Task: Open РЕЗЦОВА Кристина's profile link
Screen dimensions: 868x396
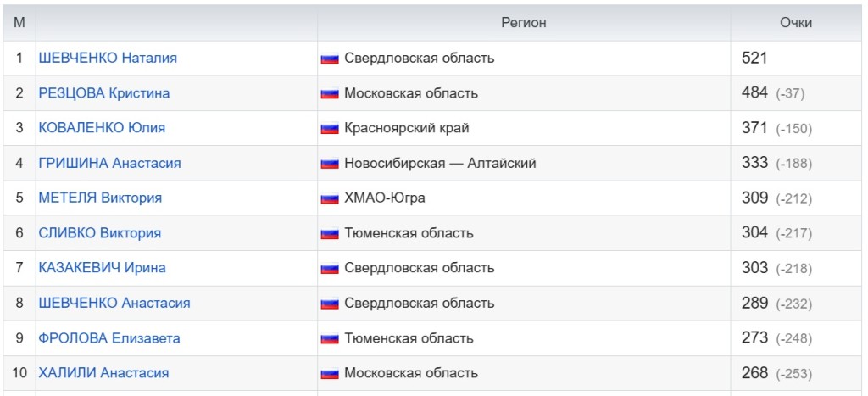Action: pos(104,93)
